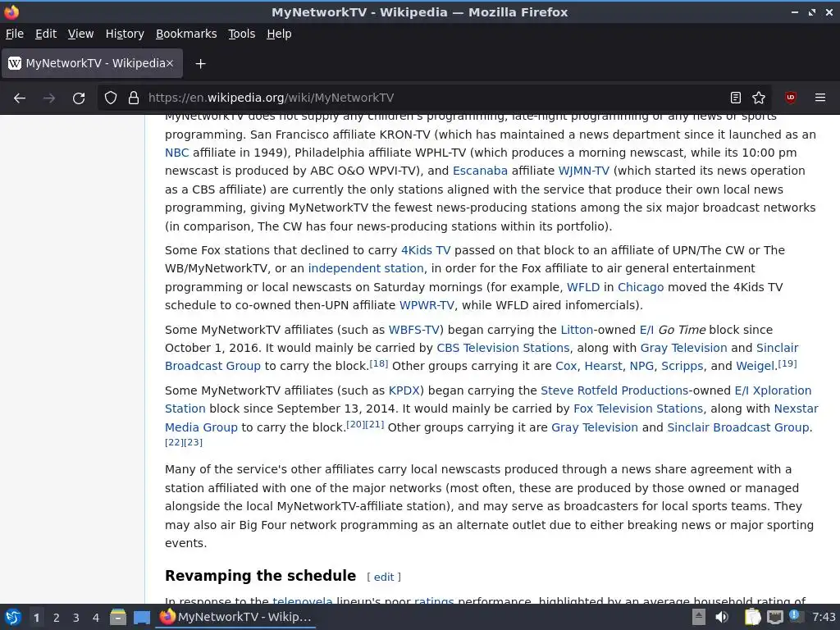Select the MyNetworkTV - Wikipedia tab
This screenshot has width=840, height=630.
[x=92, y=63]
